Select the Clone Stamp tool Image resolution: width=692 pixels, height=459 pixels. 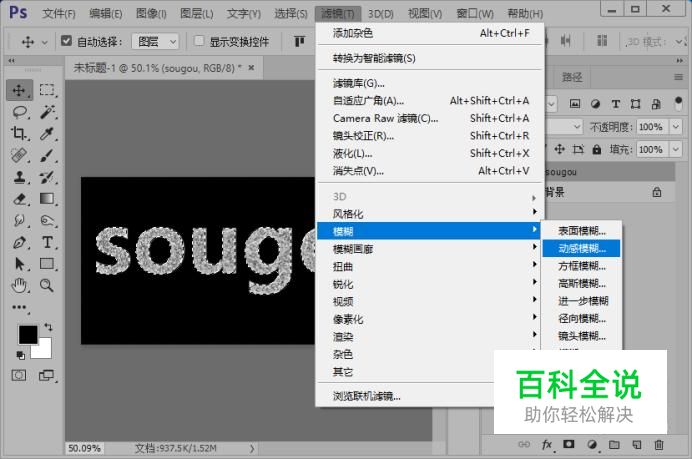click(x=19, y=177)
